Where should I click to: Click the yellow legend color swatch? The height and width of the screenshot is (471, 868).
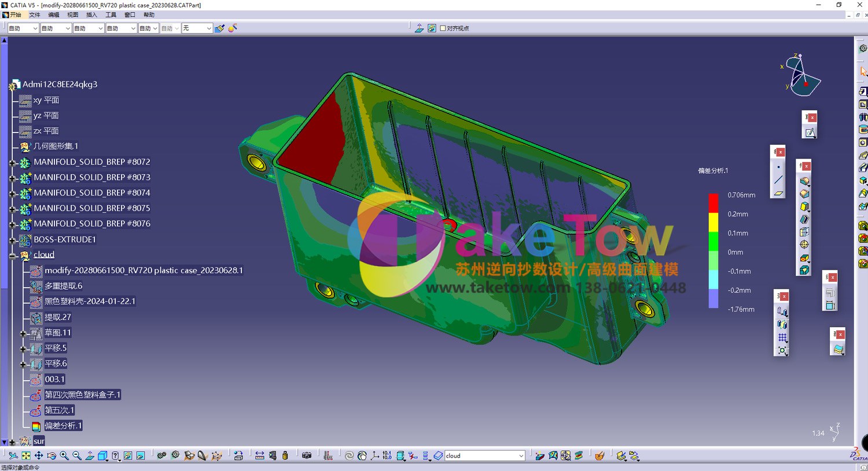(713, 222)
